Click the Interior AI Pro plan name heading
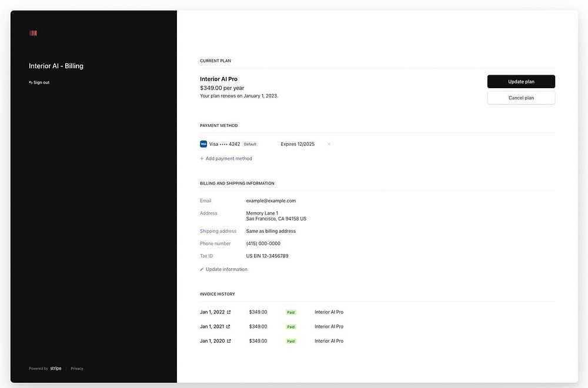 (219, 79)
